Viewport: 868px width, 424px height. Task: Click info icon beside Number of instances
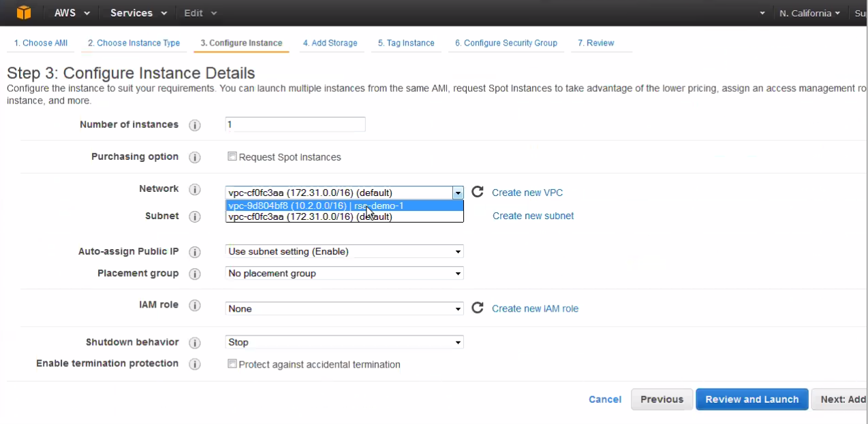coord(195,125)
